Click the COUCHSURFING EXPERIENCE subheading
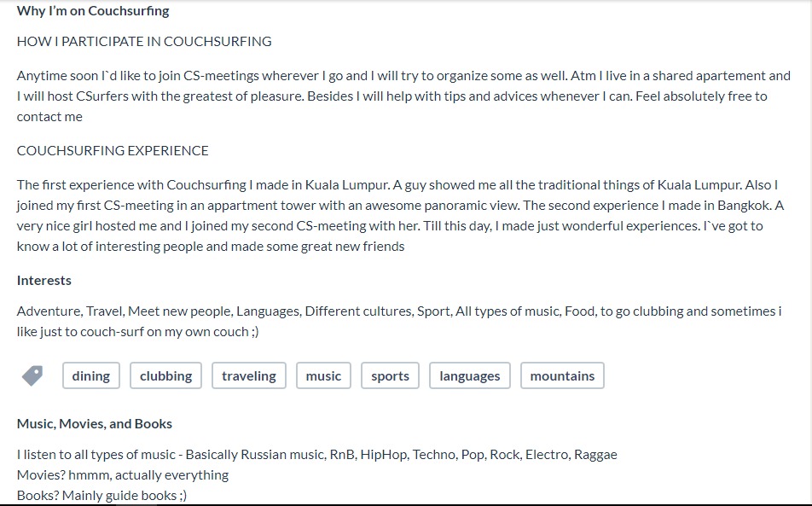 (x=113, y=151)
